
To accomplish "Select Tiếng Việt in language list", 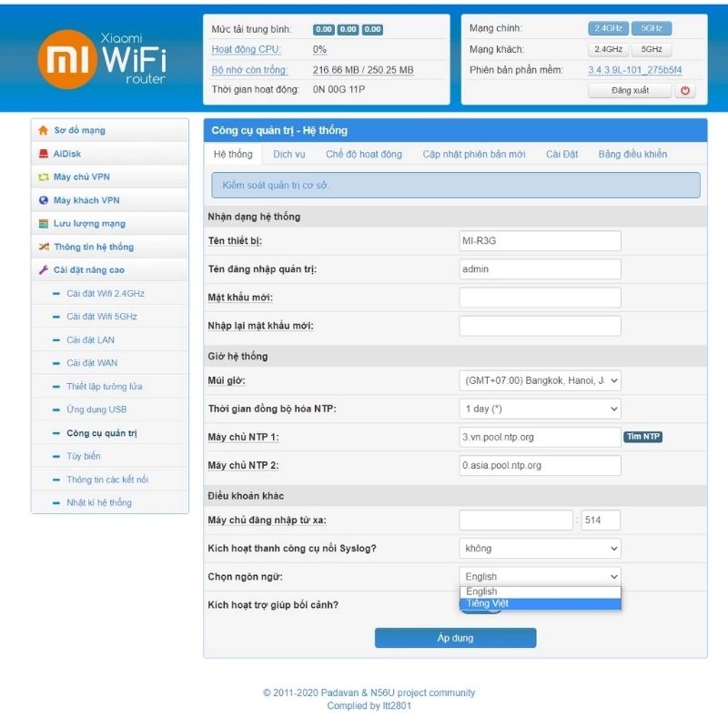I will [540, 603].
